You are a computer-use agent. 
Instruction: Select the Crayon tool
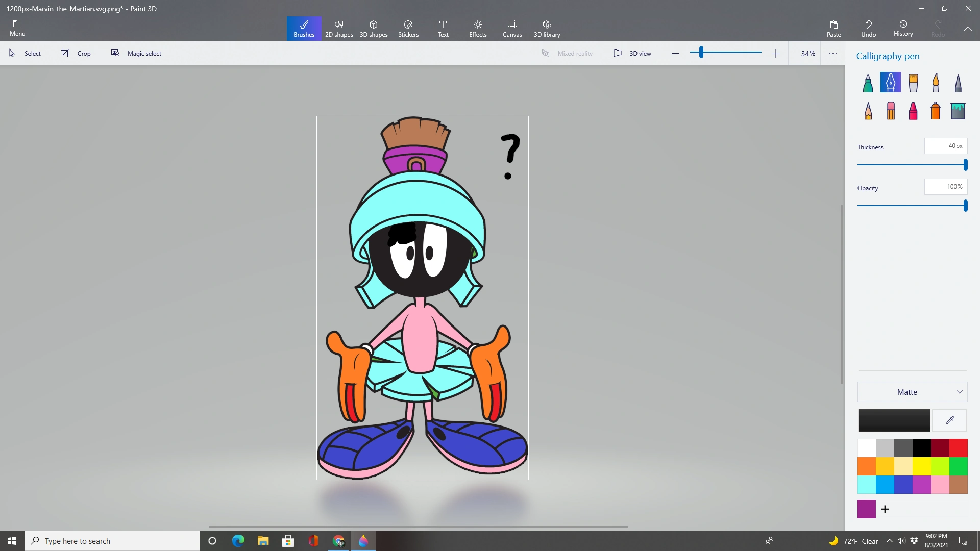tap(913, 111)
